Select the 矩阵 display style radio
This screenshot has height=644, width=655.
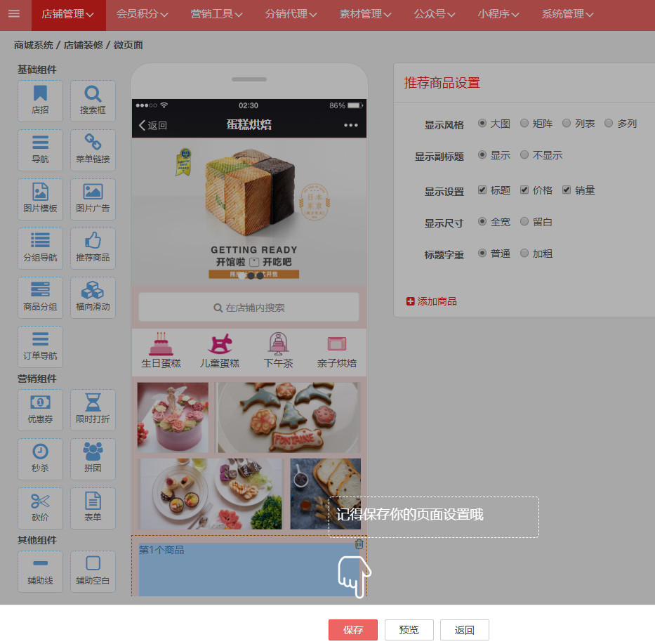point(524,124)
